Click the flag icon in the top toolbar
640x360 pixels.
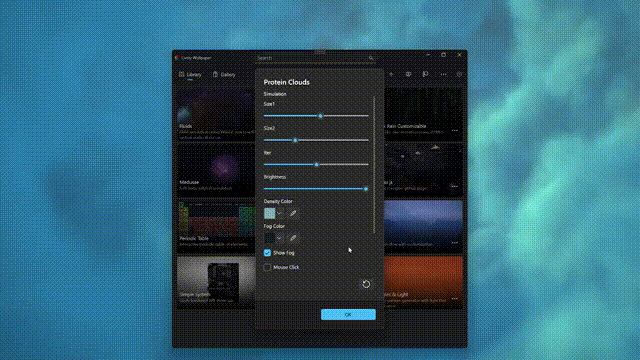425,74
